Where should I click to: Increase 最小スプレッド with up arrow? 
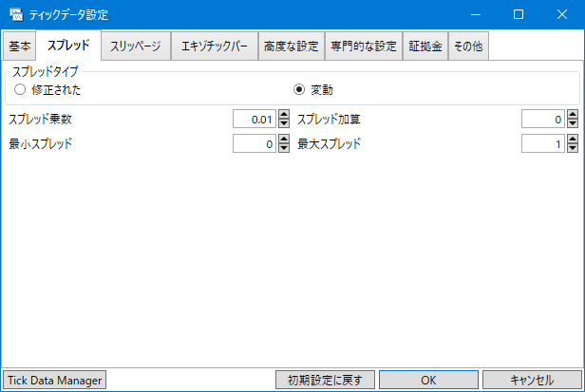click(284, 139)
